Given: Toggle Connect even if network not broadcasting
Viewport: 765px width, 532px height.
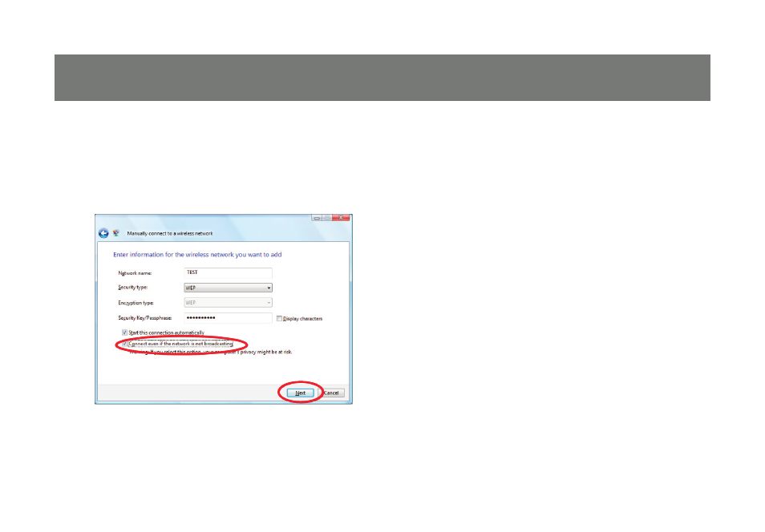Looking at the screenshot, I should pyautogui.click(x=124, y=344).
